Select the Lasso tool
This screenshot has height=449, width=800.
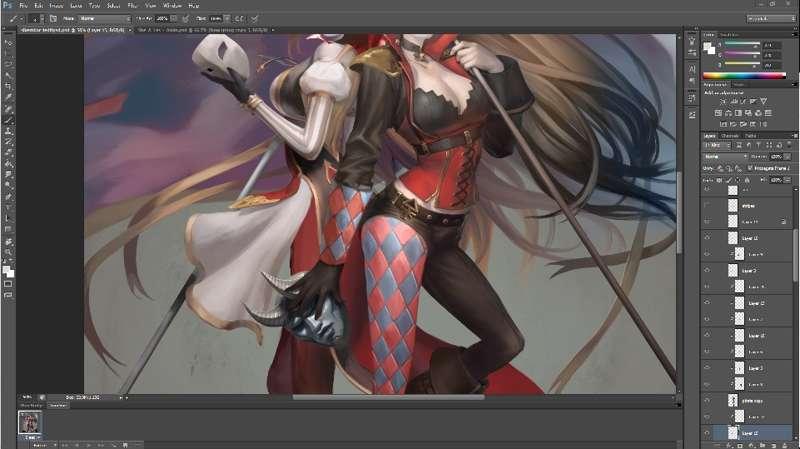click(x=8, y=65)
